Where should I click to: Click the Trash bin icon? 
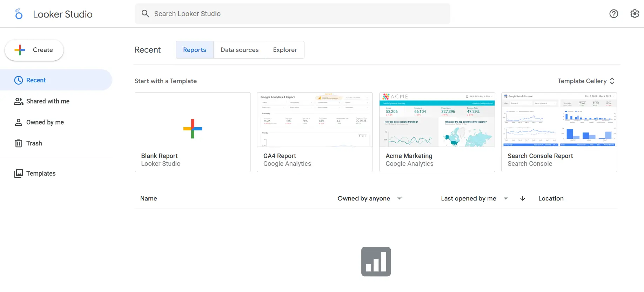point(19,143)
